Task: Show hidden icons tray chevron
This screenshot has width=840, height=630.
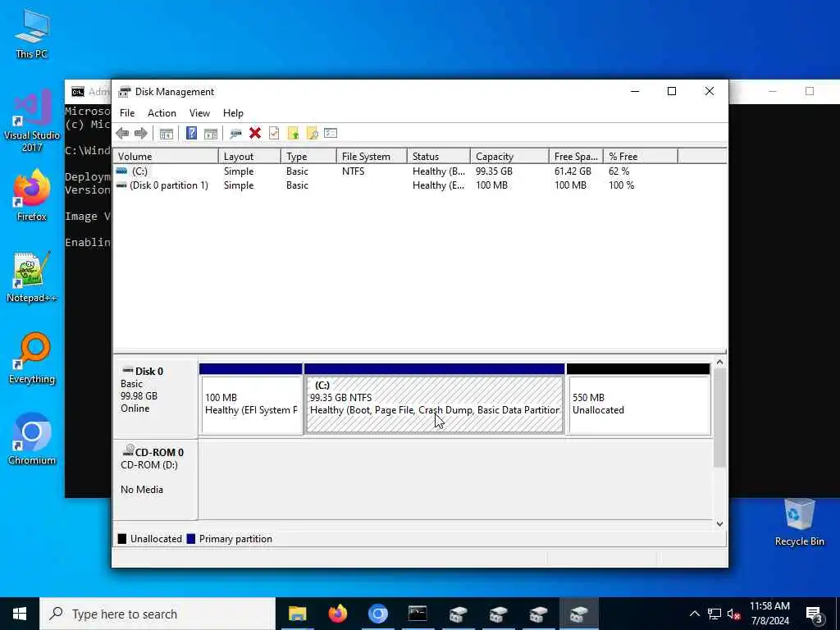Action: click(x=694, y=614)
